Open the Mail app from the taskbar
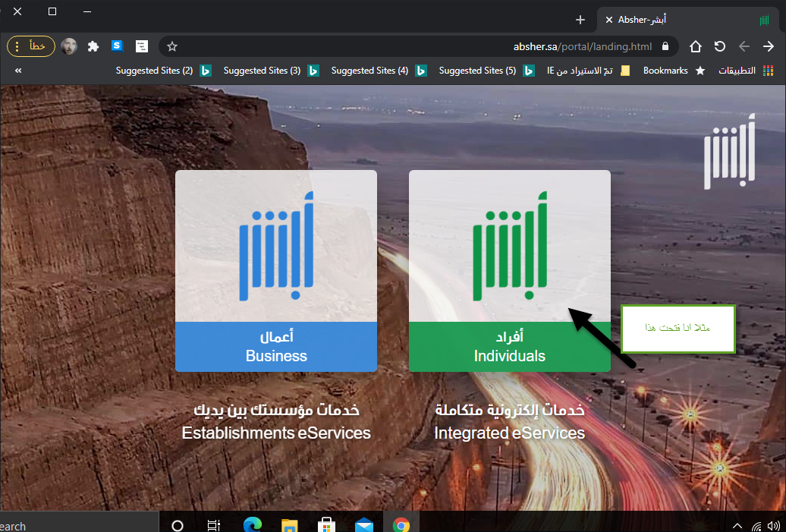Viewport: 786px width, 532px height. tap(364, 525)
